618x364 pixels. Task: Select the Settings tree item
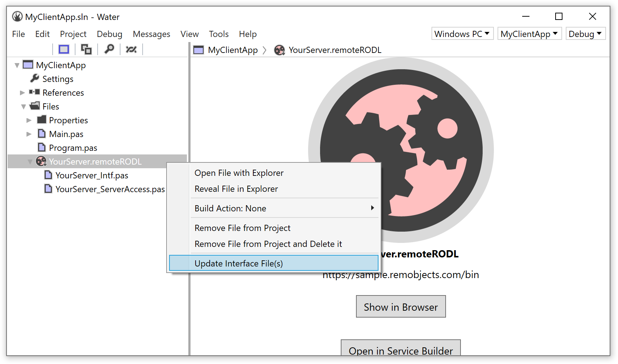58,79
